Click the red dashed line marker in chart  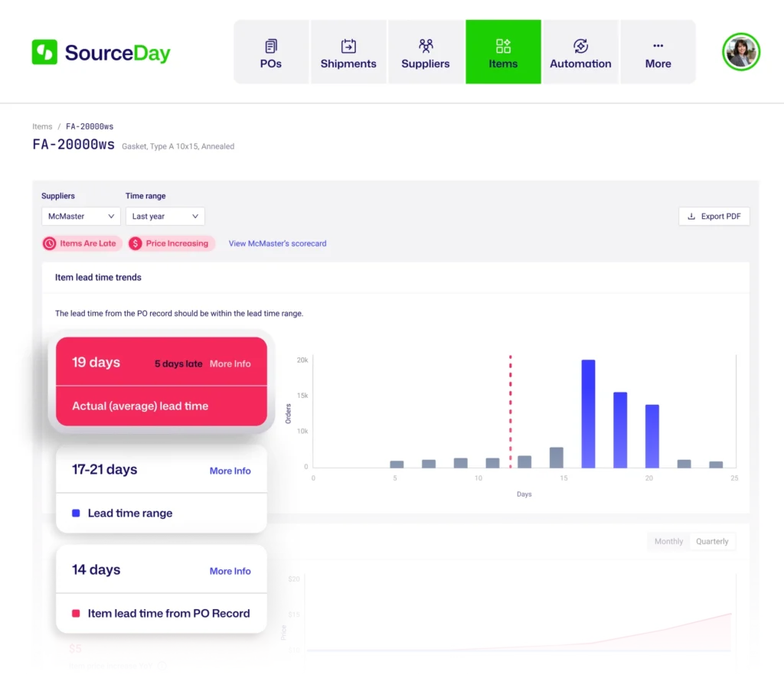click(x=511, y=412)
